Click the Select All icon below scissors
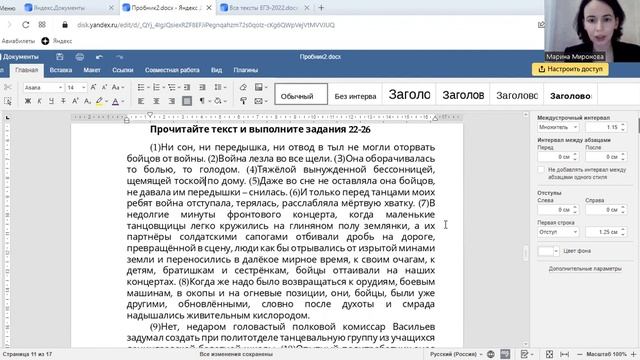 [x=8, y=101]
